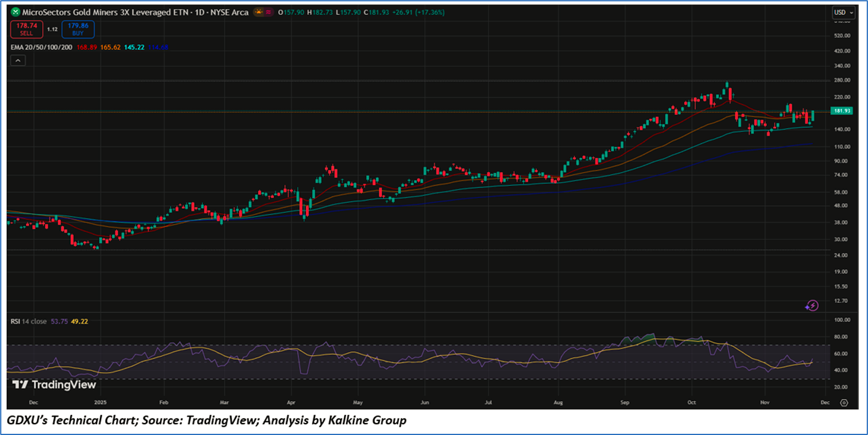
Task: Click the green symbol logo beside MicroSectors title
Action: [15, 12]
